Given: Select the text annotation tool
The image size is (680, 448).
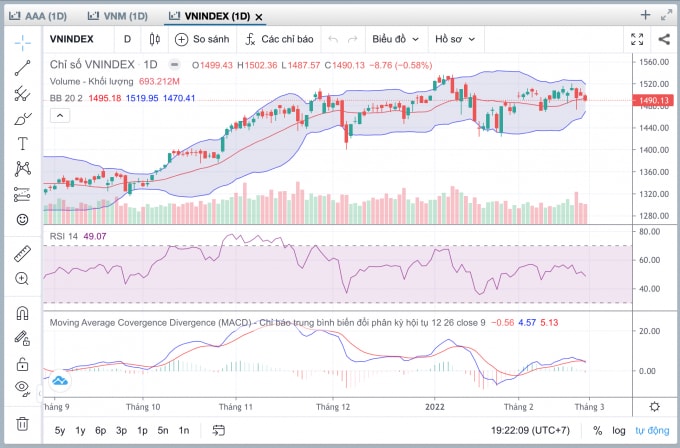Looking at the screenshot, I should [23, 144].
